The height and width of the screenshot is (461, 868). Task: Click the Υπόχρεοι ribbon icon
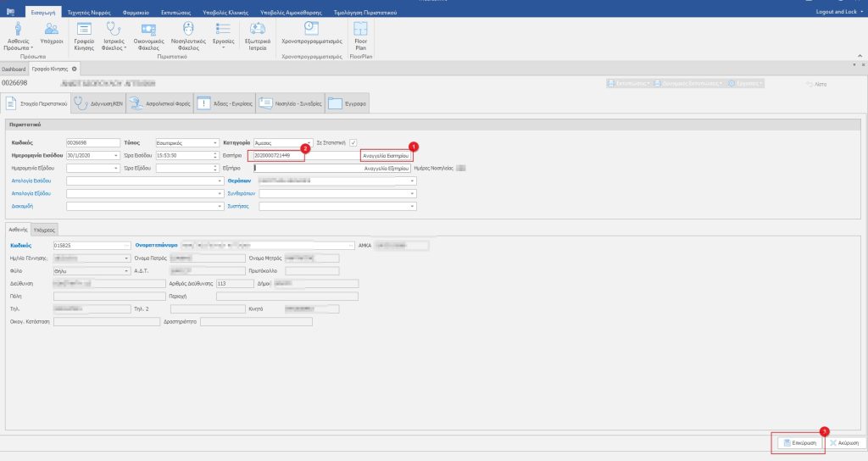tap(52, 32)
